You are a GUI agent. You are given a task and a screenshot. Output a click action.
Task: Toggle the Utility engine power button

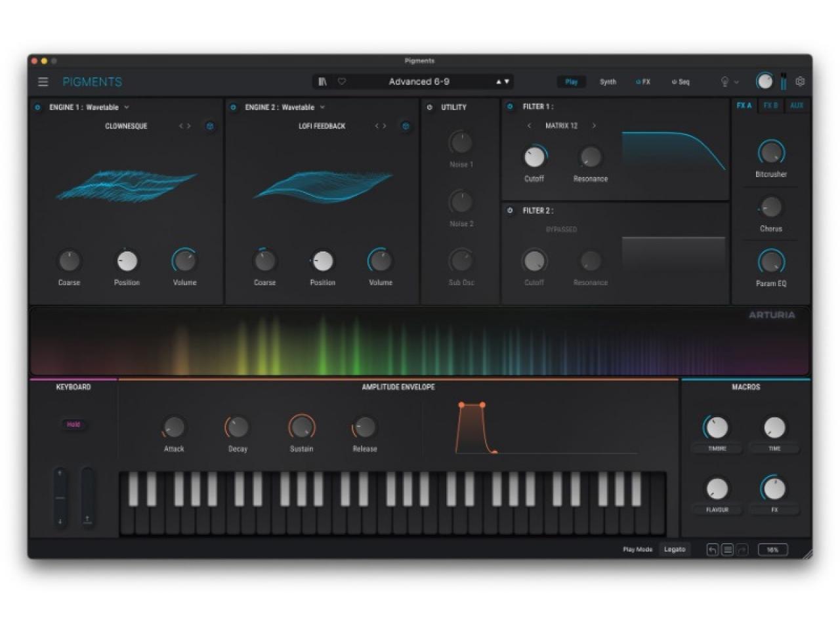[430, 107]
